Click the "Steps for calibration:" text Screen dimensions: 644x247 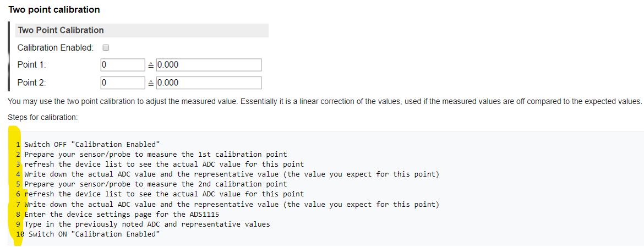(x=43, y=117)
